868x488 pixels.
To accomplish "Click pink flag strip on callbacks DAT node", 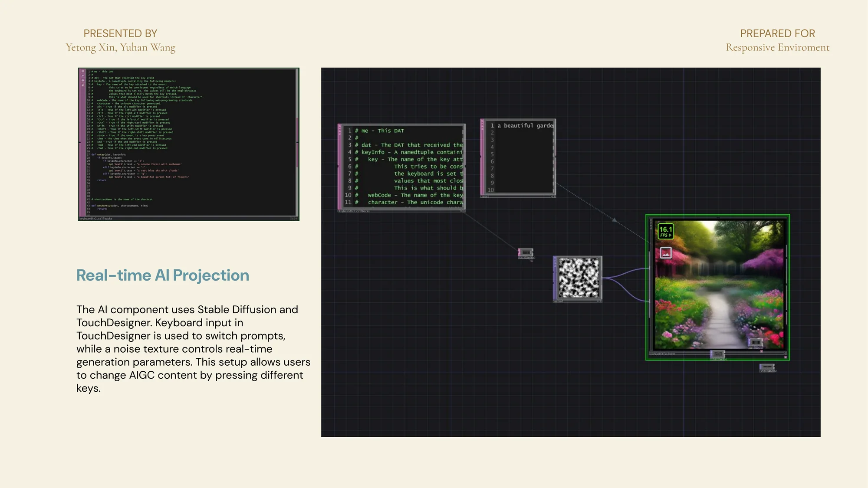I will point(340,167).
